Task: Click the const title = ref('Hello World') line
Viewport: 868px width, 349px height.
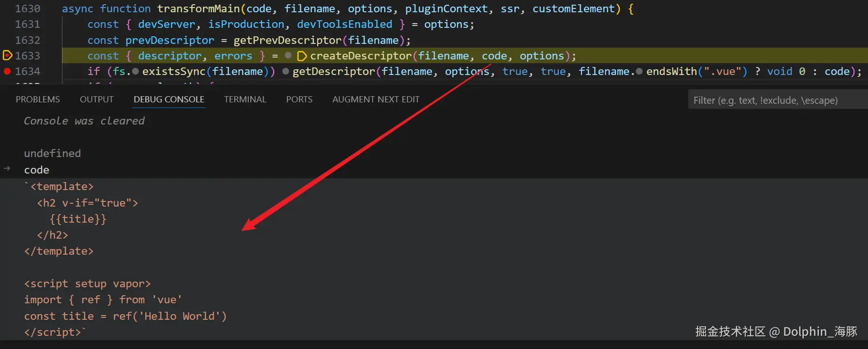Action: point(125,316)
